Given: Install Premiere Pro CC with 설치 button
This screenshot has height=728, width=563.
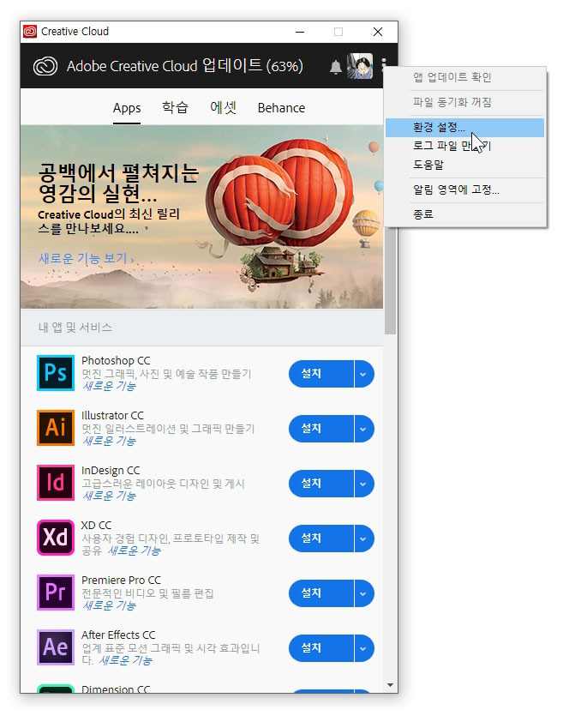Looking at the screenshot, I should [320, 593].
